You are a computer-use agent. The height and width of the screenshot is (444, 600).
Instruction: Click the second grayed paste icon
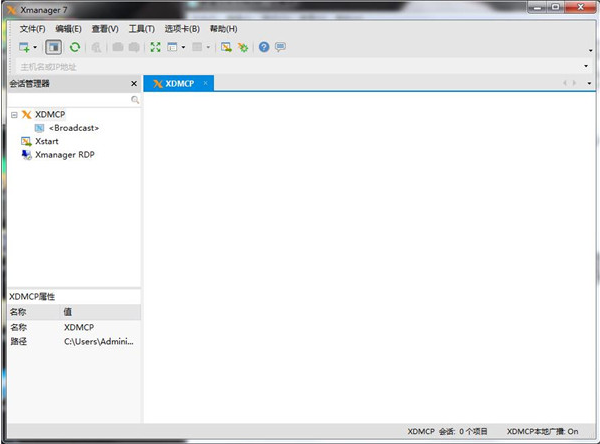[x=134, y=47]
